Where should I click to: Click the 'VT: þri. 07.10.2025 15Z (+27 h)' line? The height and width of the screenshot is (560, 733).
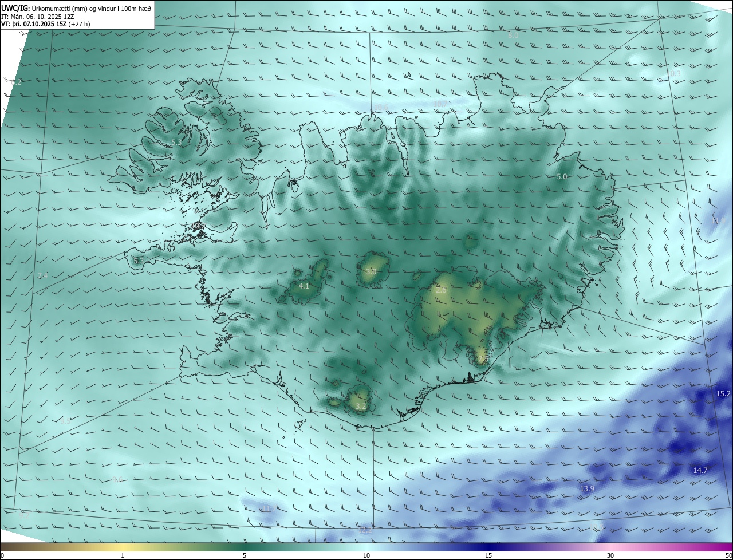[x=46, y=24]
